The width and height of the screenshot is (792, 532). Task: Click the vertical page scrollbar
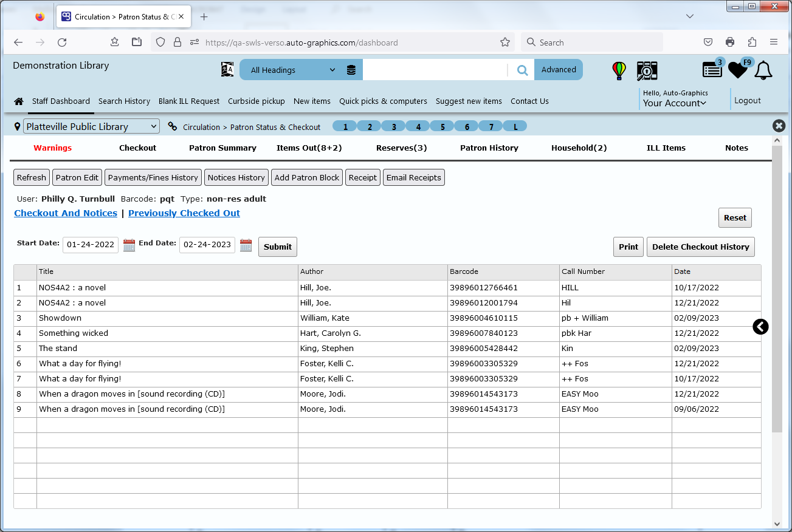click(777, 288)
